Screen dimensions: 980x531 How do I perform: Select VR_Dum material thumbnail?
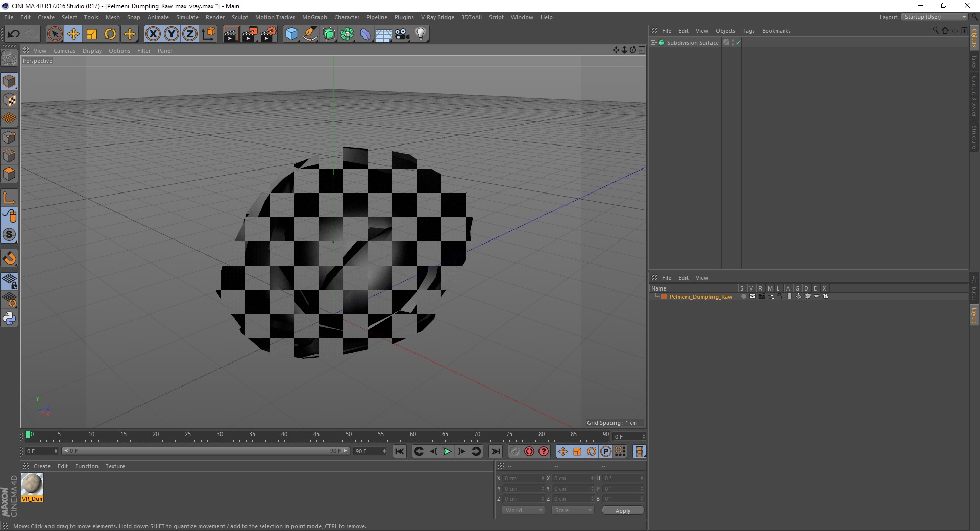(x=32, y=487)
